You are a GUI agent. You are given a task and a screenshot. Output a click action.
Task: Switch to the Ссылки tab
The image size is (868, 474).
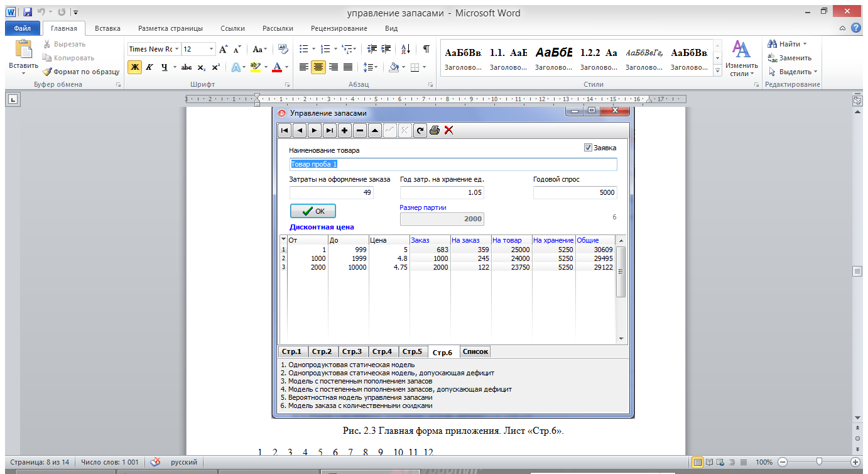[232, 28]
